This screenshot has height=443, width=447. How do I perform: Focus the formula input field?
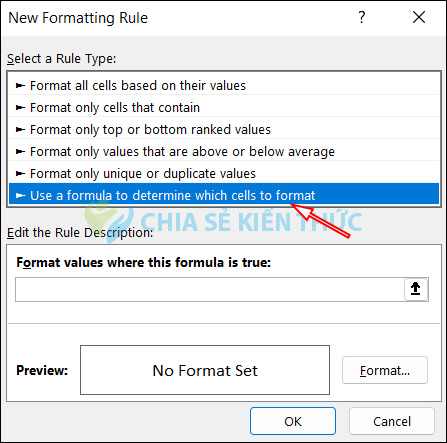(210, 289)
